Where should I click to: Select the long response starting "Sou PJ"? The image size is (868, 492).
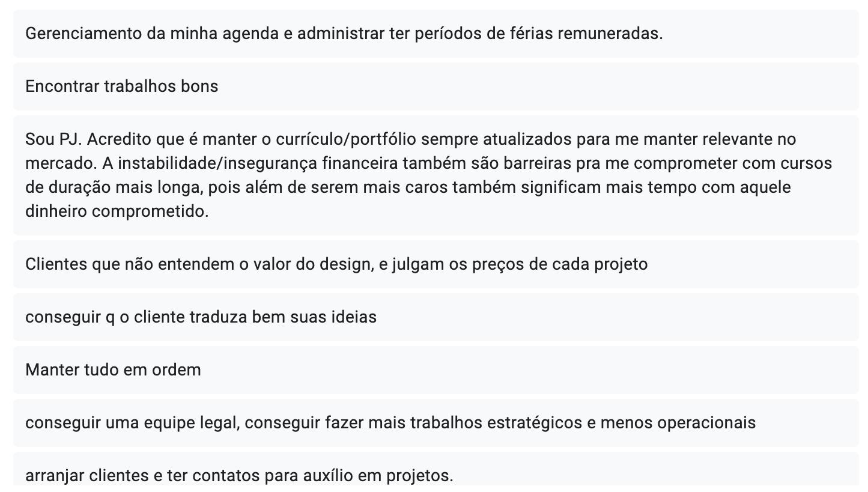pos(435,175)
